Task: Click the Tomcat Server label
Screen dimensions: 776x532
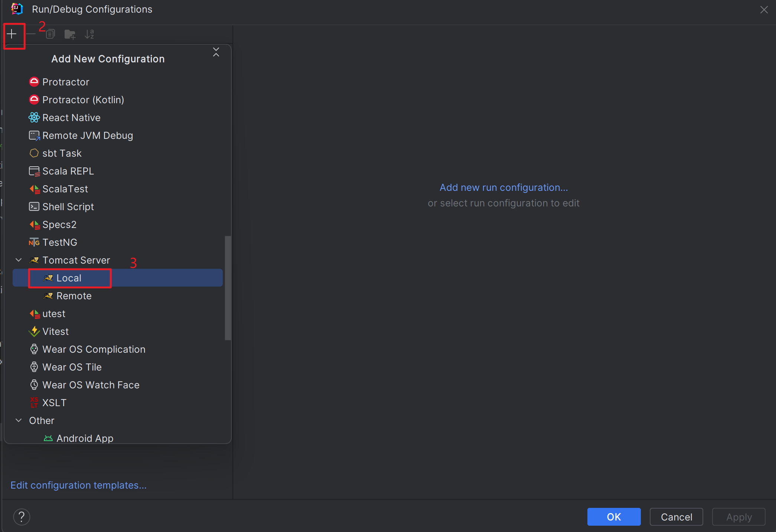Action: click(x=76, y=260)
